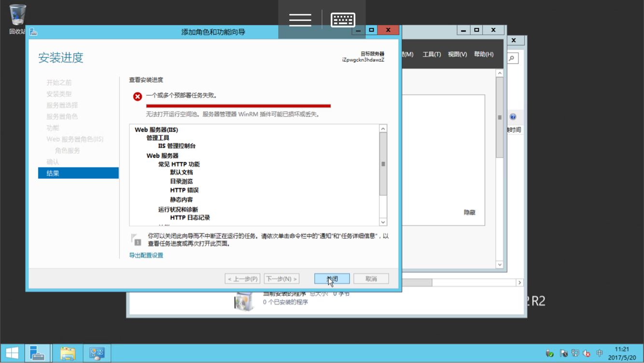Viewport: 644px width, 363px height.
Task: Click the notification flag icon in the wizard
Action: pyautogui.click(x=136, y=239)
